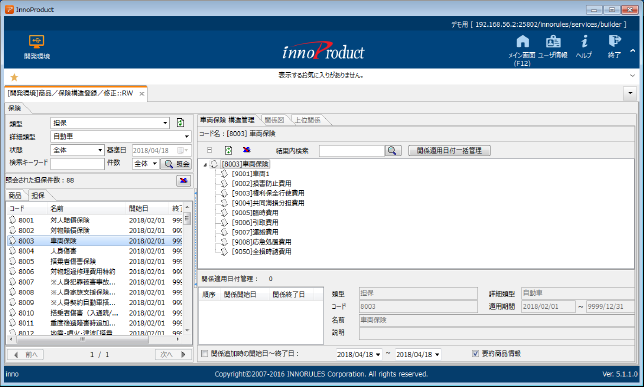Toggle the 要約商品情報 checkbox
Viewport: 644px width, 387px height.
point(476,354)
